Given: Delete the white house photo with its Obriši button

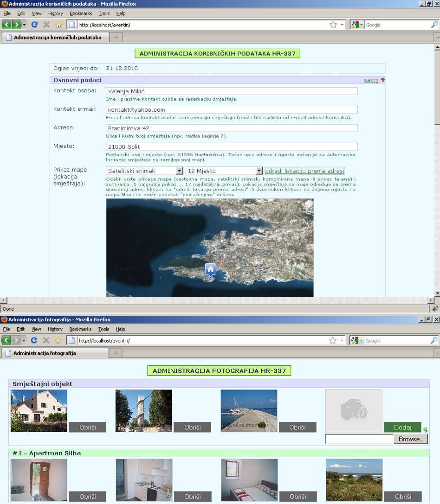Looking at the screenshot, I should point(87,427).
